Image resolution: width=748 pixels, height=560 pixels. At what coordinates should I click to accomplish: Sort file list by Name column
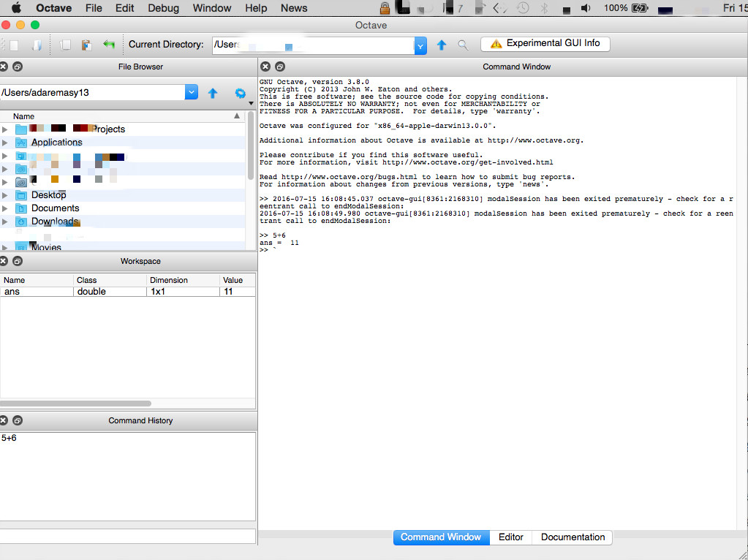tap(123, 116)
